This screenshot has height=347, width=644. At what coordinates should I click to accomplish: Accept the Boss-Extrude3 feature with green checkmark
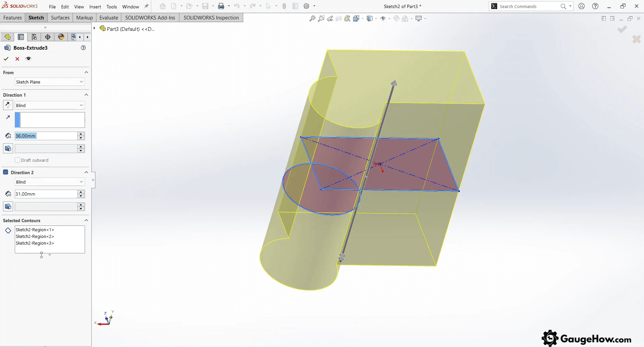(6, 59)
